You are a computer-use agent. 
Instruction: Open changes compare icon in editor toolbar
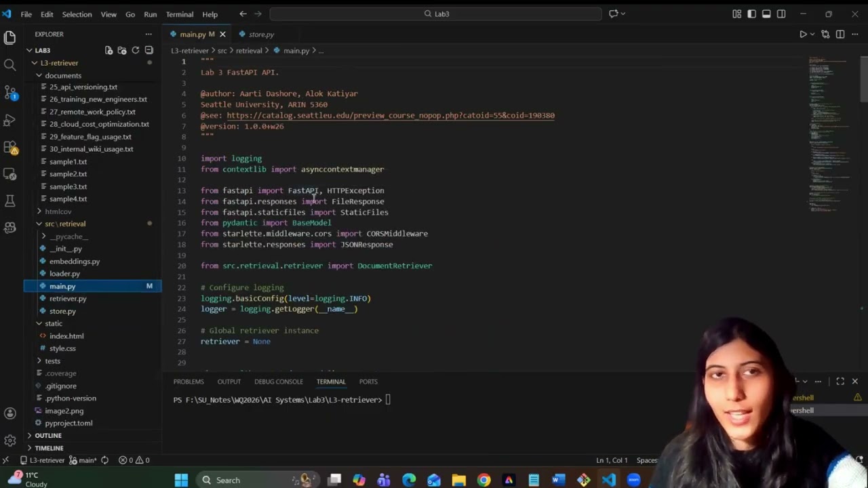tap(825, 34)
